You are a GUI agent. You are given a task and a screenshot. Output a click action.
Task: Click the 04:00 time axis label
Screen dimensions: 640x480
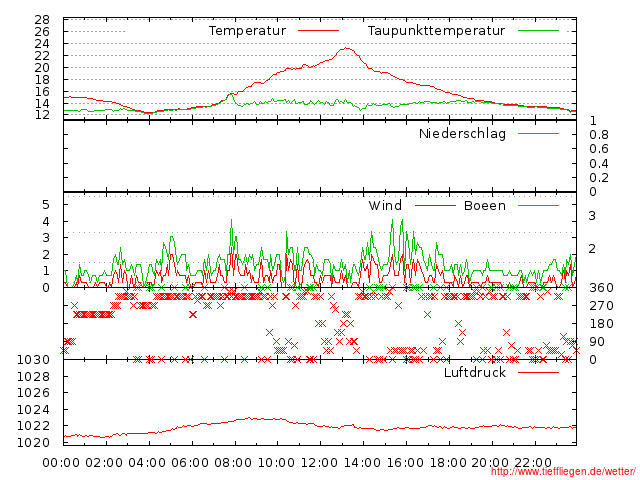coord(147,463)
